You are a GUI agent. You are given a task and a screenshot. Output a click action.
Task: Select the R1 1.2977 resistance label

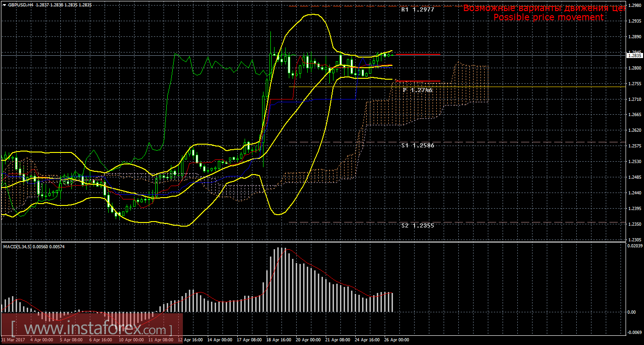pos(417,9)
